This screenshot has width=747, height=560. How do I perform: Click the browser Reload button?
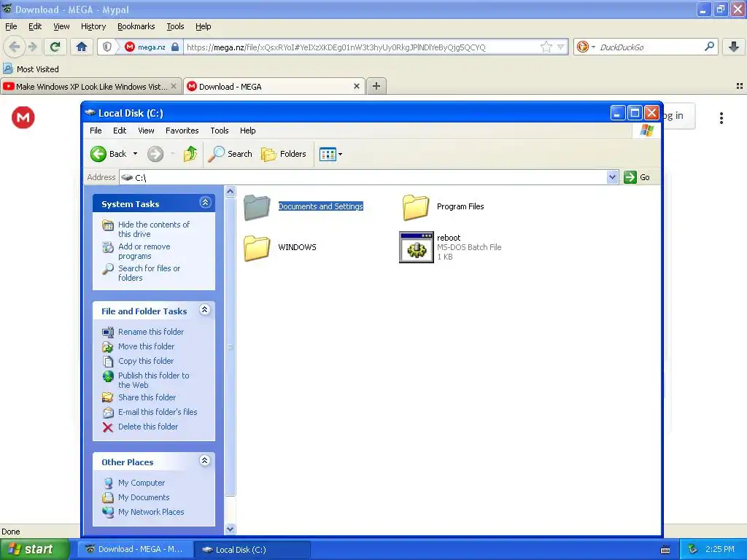(55, 47)
